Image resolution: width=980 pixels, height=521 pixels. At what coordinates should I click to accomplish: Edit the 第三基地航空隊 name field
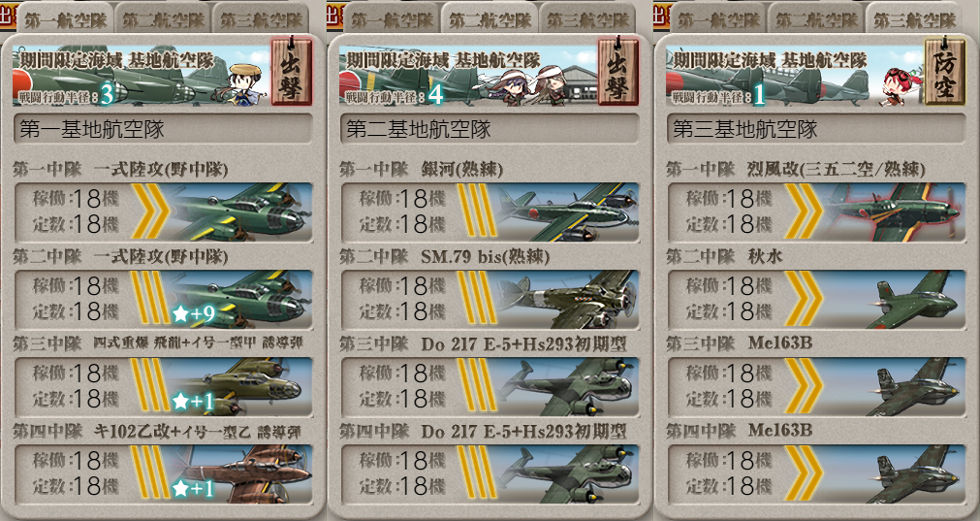click(x=817, y=129)
